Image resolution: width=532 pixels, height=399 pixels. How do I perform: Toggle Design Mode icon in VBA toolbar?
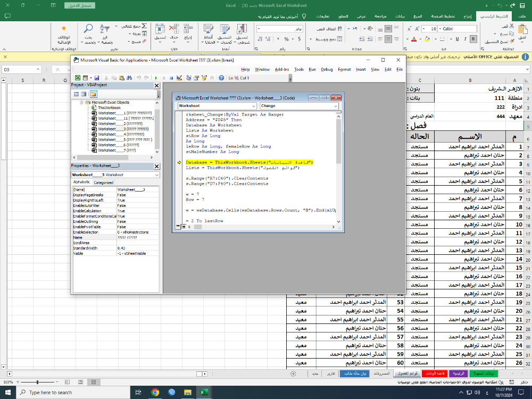pyautogui.click(x=179, y=78)
